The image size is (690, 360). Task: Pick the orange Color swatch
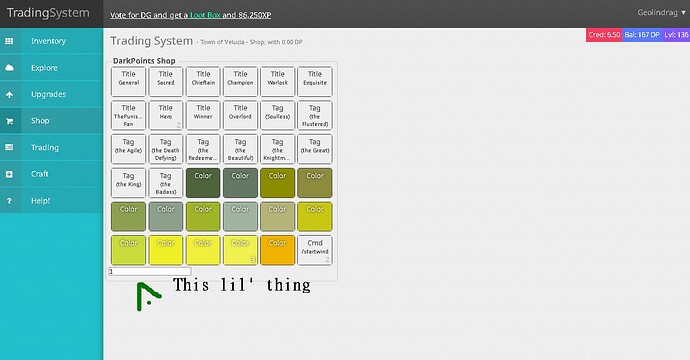[278, 250]
